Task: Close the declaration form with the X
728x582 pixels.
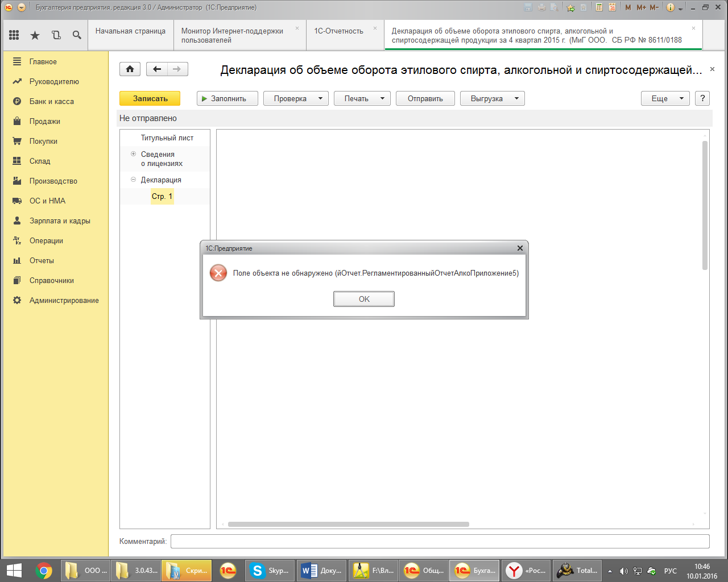Action: pyautogui.click(x=712, y=69)
